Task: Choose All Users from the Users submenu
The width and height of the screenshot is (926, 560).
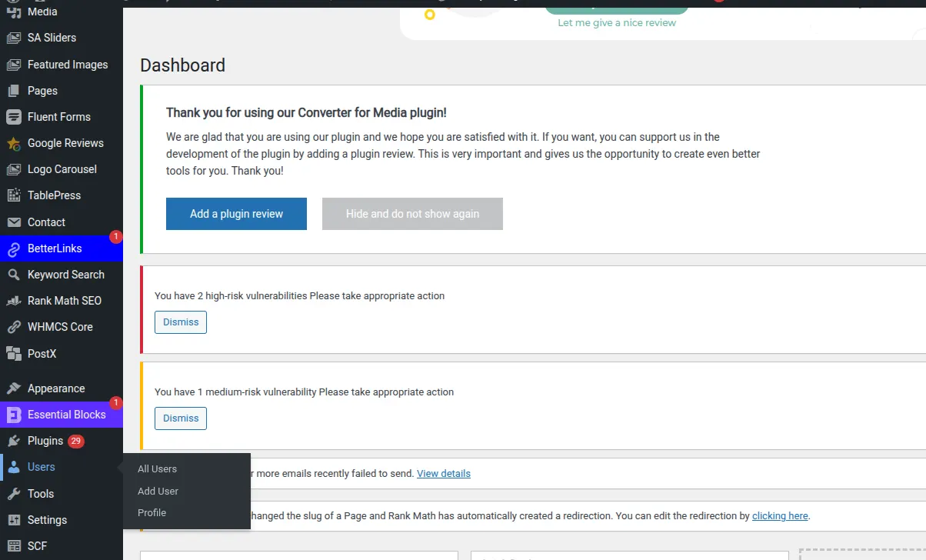Action: click(157, 468)
